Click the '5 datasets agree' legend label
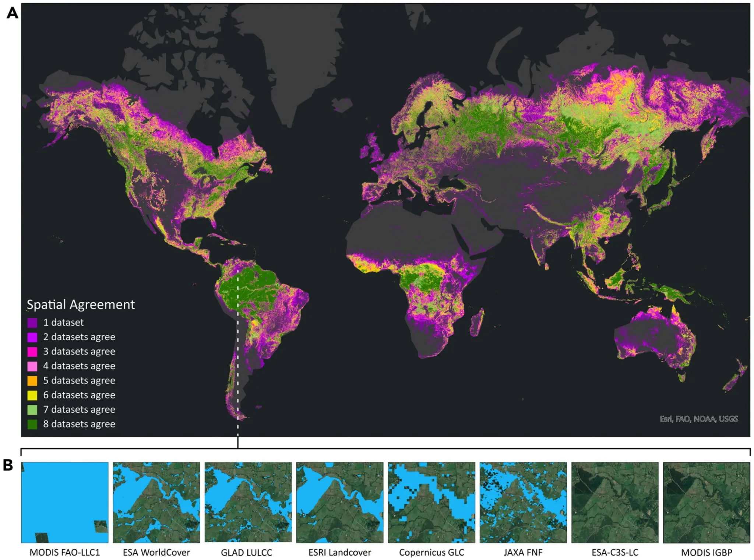The height and width of the screenshot is (560, 754). [79, 381]
